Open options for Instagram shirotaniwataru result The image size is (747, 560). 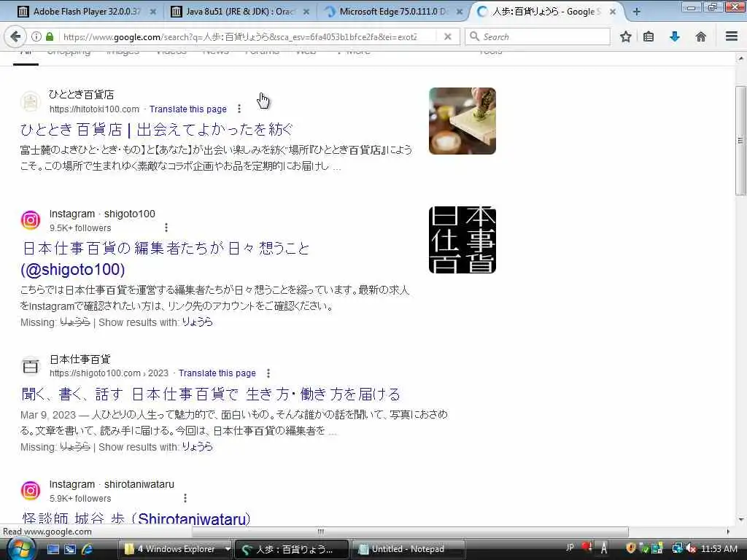pos(185,498)
